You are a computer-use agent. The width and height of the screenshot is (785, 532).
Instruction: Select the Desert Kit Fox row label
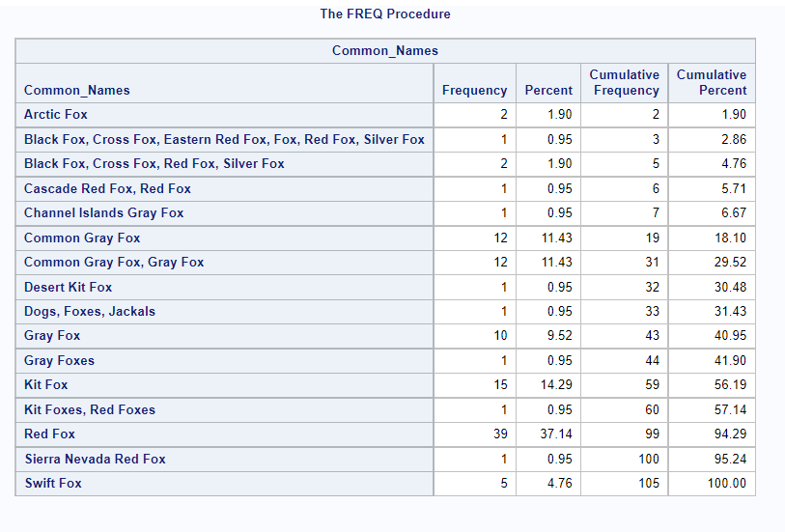69,288
